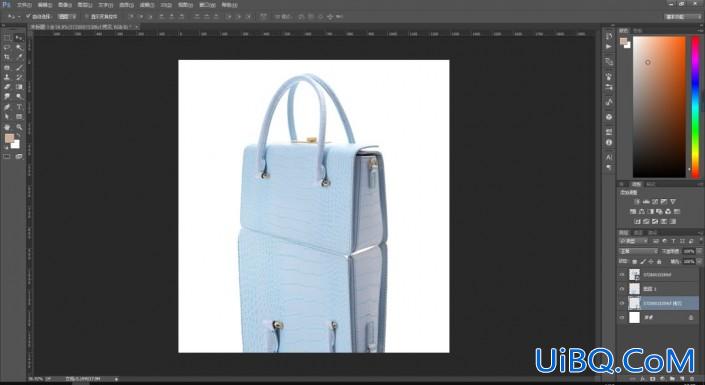
Task: Open the layer blend mode dropdown
Action: [638, 251]
